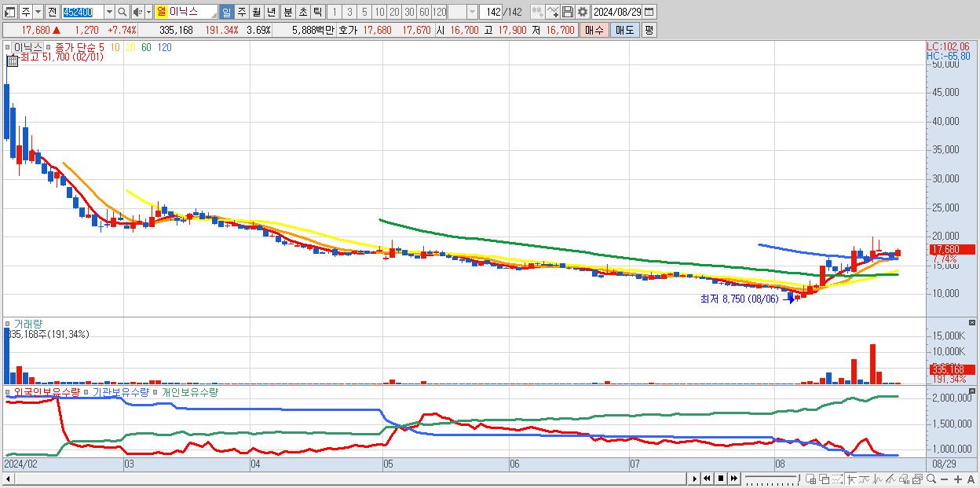
Task: Click the overlapping windows icon at bottom
Action: coord(824,479)
